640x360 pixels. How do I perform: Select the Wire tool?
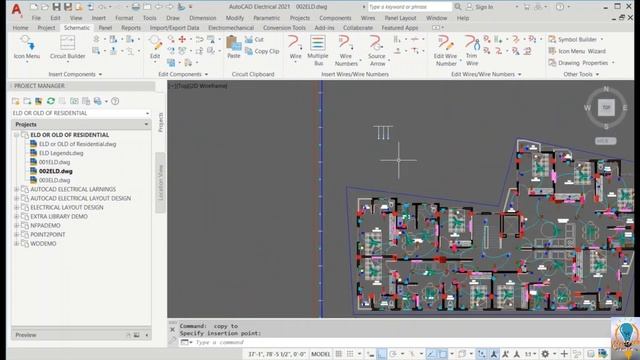coord(295,48)
